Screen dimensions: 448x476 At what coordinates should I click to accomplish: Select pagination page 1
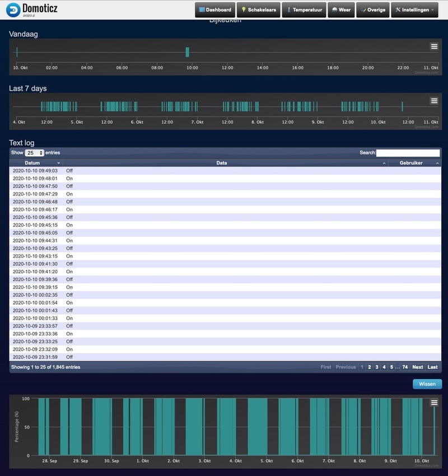[x=362, y=367]
